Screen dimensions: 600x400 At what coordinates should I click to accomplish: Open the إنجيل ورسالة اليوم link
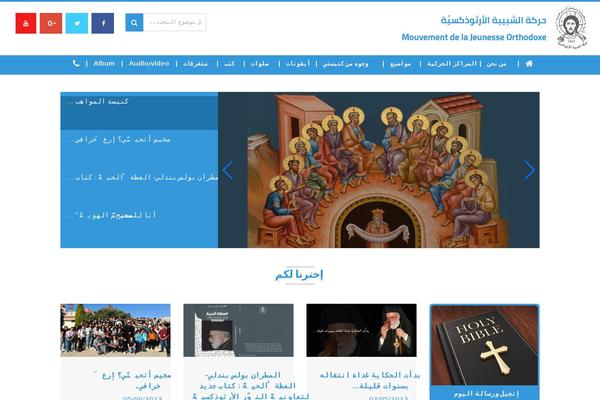[486, 393]
